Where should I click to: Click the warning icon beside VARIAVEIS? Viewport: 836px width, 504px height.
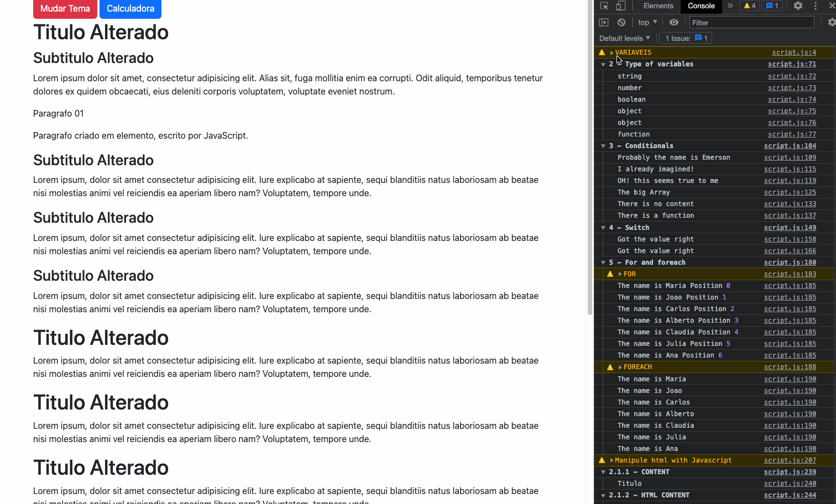602,53
